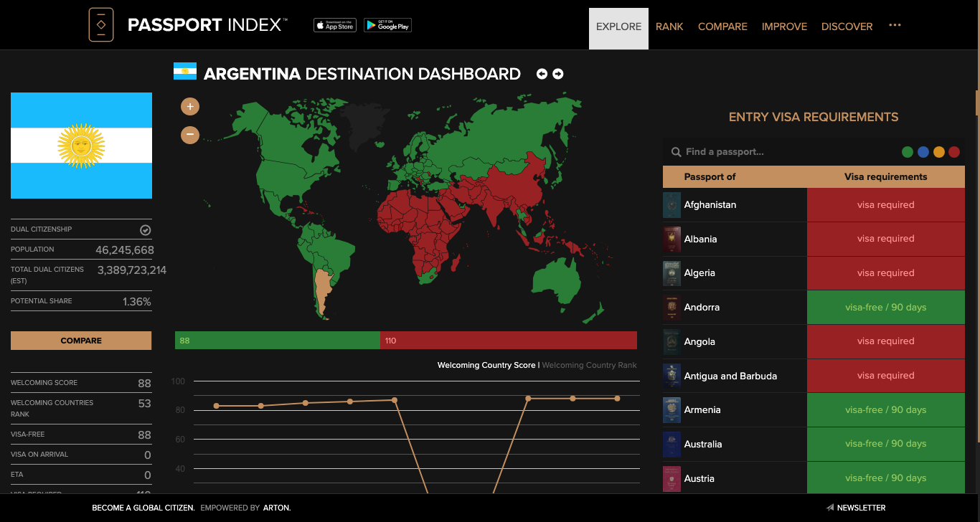
Task: Open the Google Play download badge
Action: [387, 25]
